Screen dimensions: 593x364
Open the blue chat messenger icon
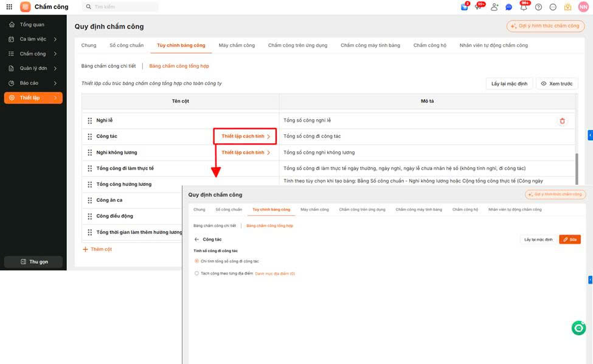point(509,7)
